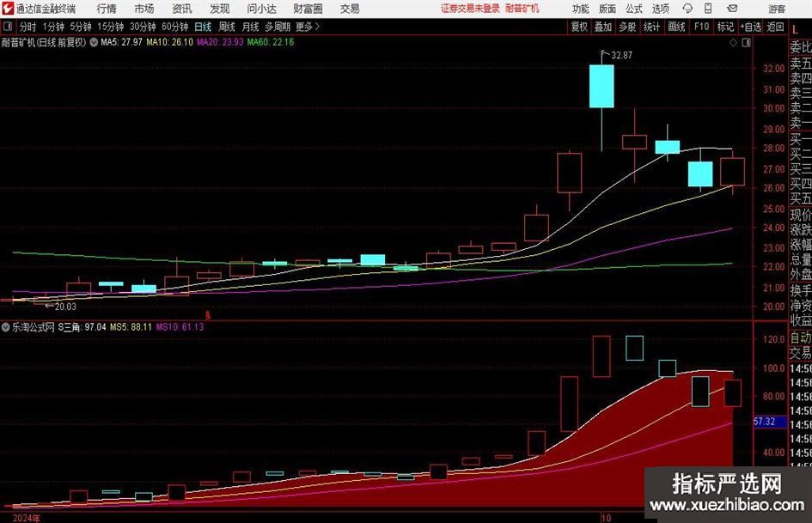Click the +自选 button
The image size is (812, 523).
[752, 27]
